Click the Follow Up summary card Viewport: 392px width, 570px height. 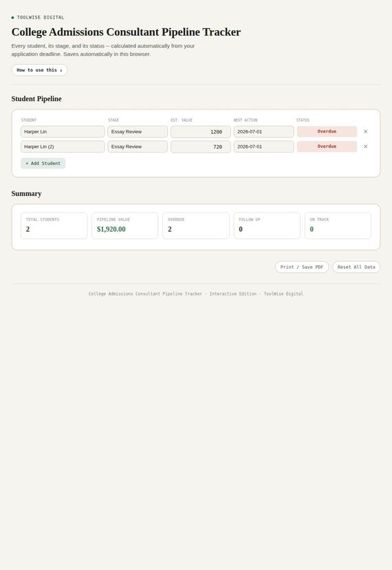(267, 226)
